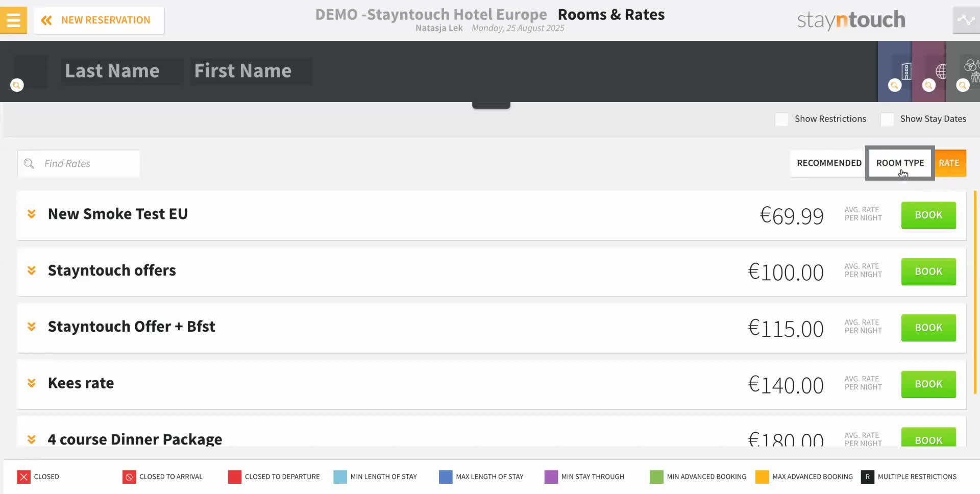Click the Stayntouch Offer + Bfst title
The width and height of the screenshot is (980, 494).
pyautogui.click(x=131, y=327)
